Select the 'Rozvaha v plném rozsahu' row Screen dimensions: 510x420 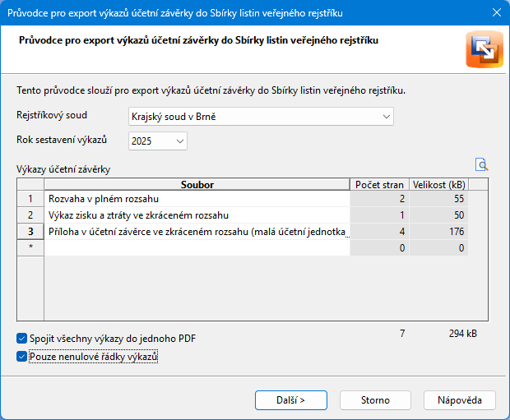pos(197,199)
